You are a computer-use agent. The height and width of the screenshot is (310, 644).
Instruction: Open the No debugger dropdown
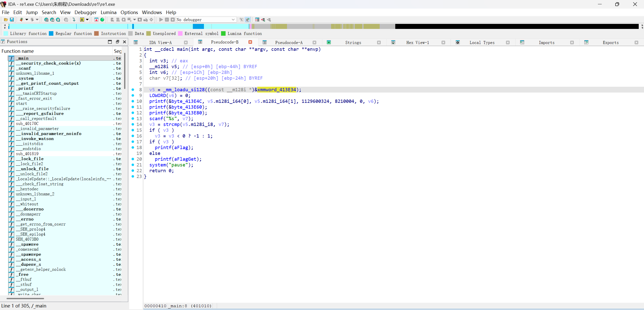coord(233,20)
